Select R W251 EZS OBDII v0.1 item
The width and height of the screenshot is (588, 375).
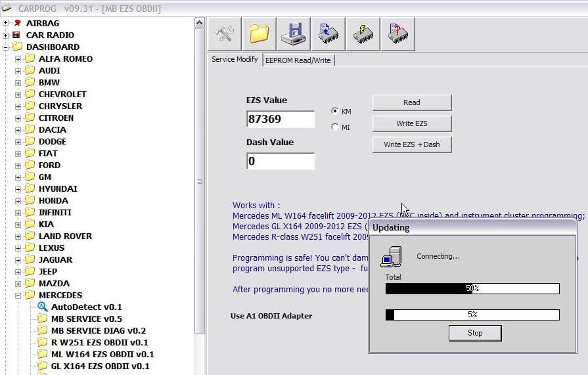(100, 342)
